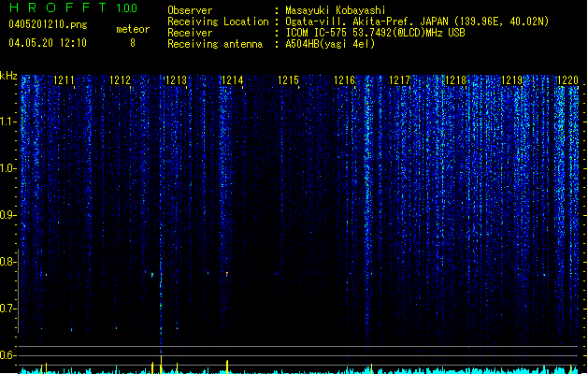Click the 1216 time marker
The width and height of the screenshot is (588, 374).
tap(344, 80)
